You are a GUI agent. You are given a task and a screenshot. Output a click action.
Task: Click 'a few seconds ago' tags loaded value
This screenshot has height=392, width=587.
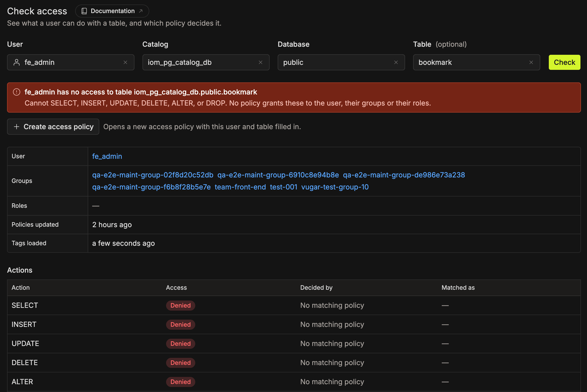tap(123, 243)
